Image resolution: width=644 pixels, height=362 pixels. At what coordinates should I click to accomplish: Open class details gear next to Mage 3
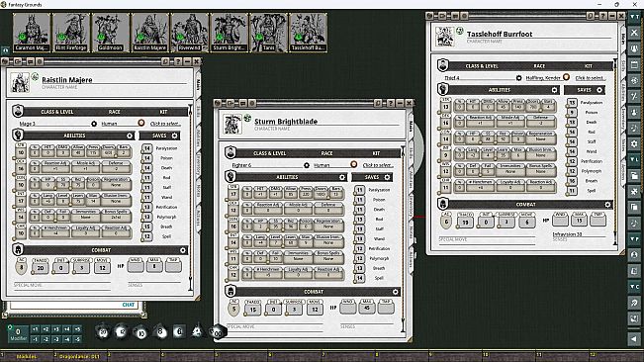pos(94,124)
